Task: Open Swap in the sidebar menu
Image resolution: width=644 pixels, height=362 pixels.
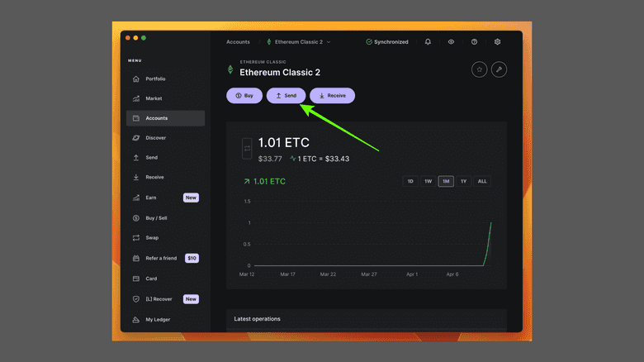Action: (152, 238)
